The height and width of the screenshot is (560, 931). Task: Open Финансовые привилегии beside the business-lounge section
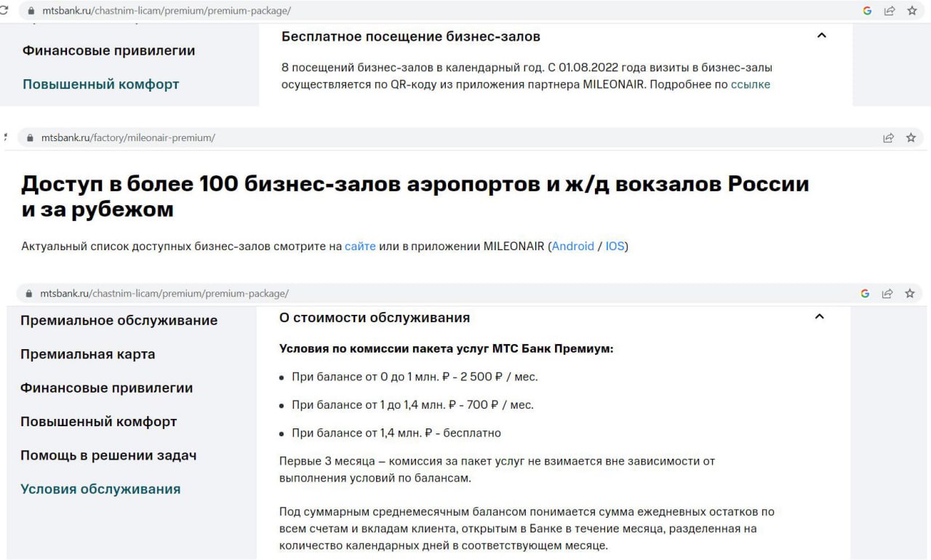point(108,51)
